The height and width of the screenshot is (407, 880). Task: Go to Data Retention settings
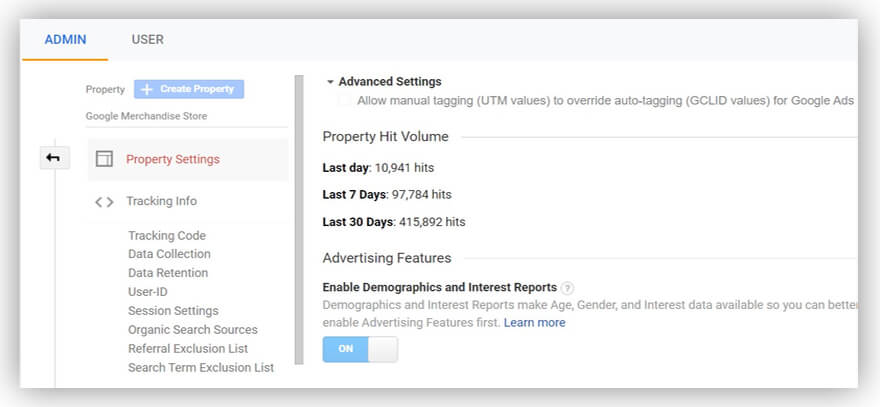coord(168,273)
